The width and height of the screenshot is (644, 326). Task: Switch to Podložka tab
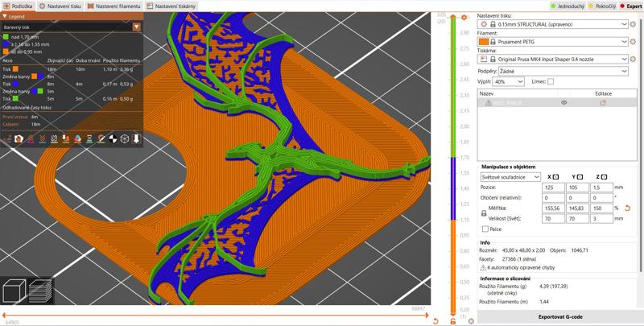(x=18, y=6)
